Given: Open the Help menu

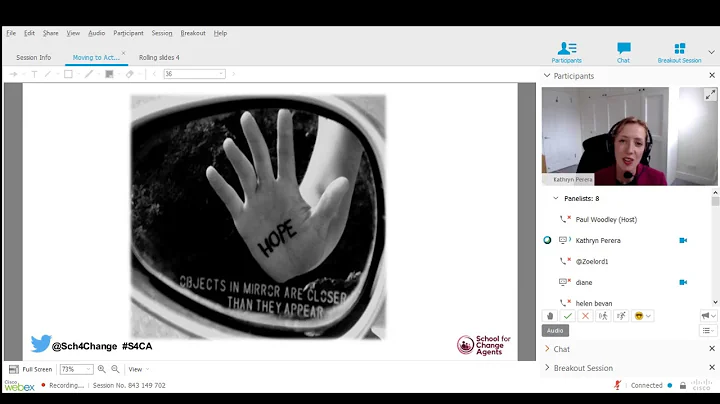Looking at the screenshot, I should 220,33.
